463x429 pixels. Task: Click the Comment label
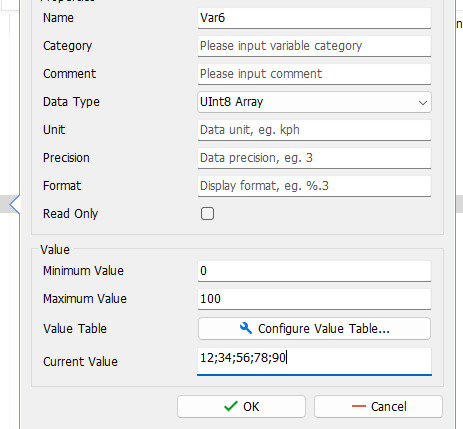[70, 74]
